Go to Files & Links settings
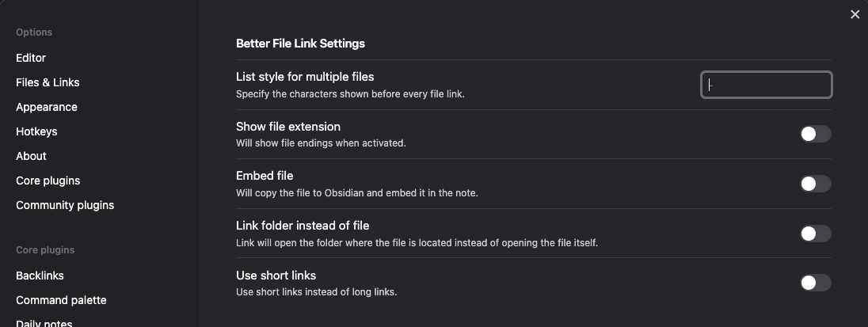 click(48, 82)
